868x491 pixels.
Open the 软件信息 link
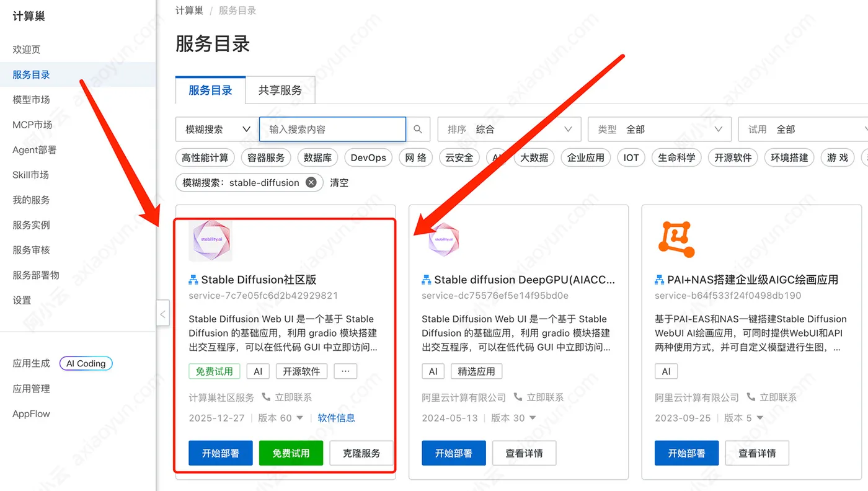coord(337,418)
